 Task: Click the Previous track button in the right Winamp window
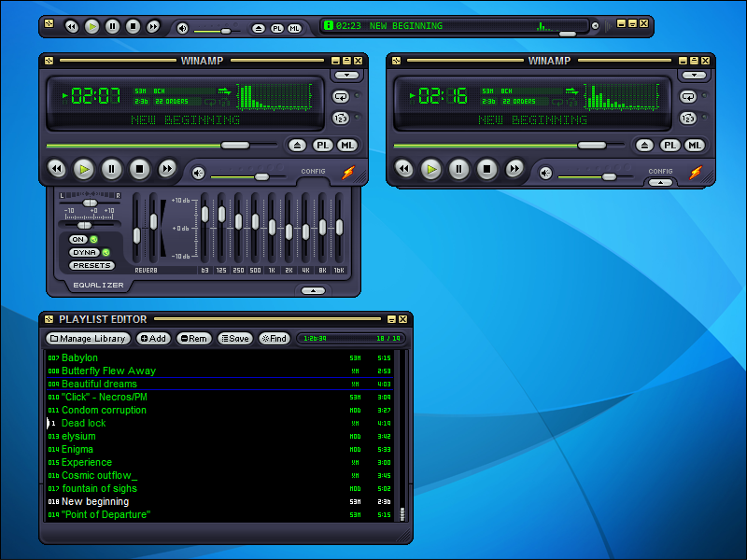[x=403, y=169]
